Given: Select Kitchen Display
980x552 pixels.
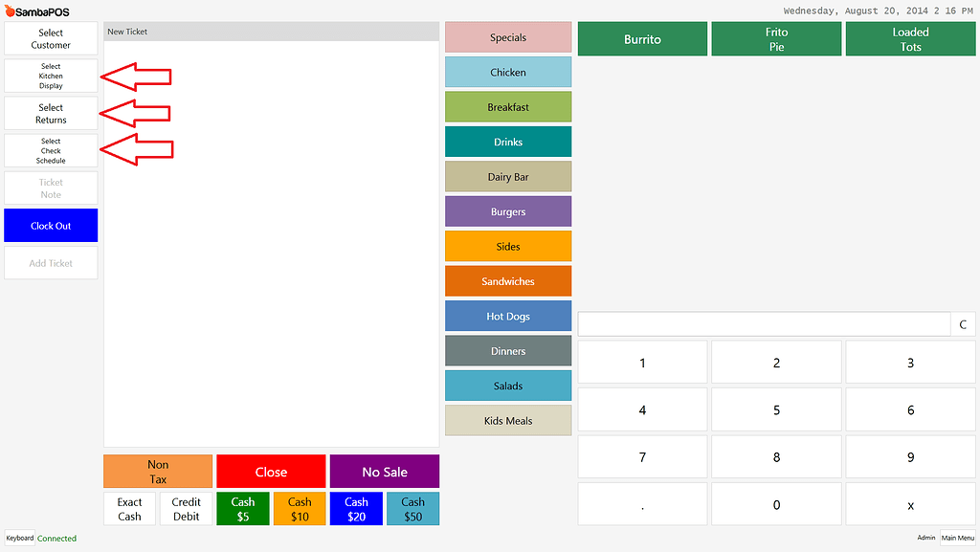Looking at the screenshot, I should [50, 76].
